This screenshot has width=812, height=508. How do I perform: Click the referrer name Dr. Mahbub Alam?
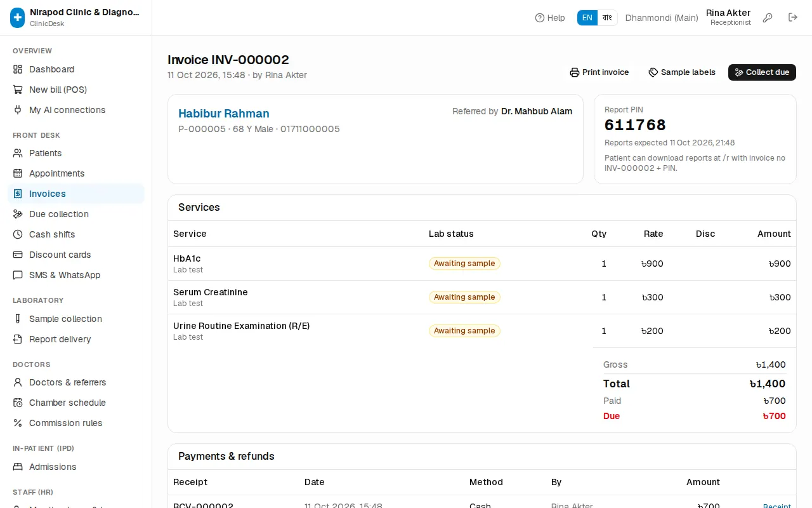point(537,111)
